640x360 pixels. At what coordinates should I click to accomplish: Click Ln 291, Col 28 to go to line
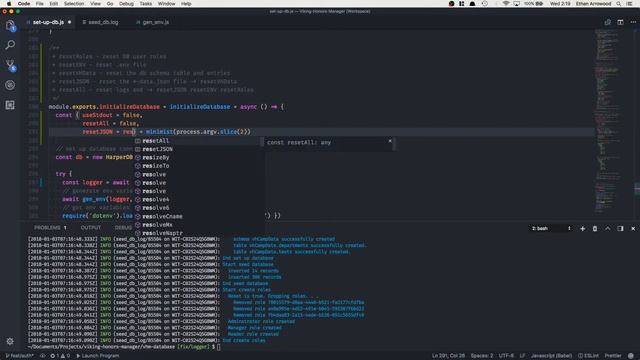[x=448, y=356]
